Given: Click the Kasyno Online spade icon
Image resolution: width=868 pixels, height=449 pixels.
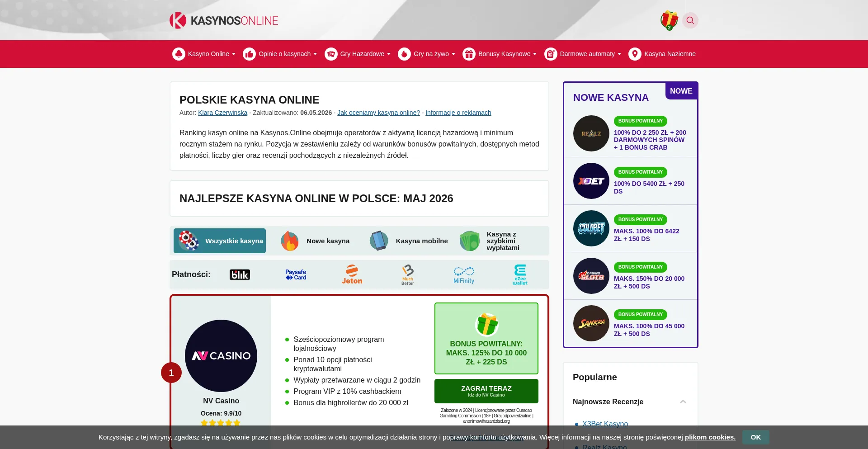Looking at the screenshot, I should coord(179,54).
